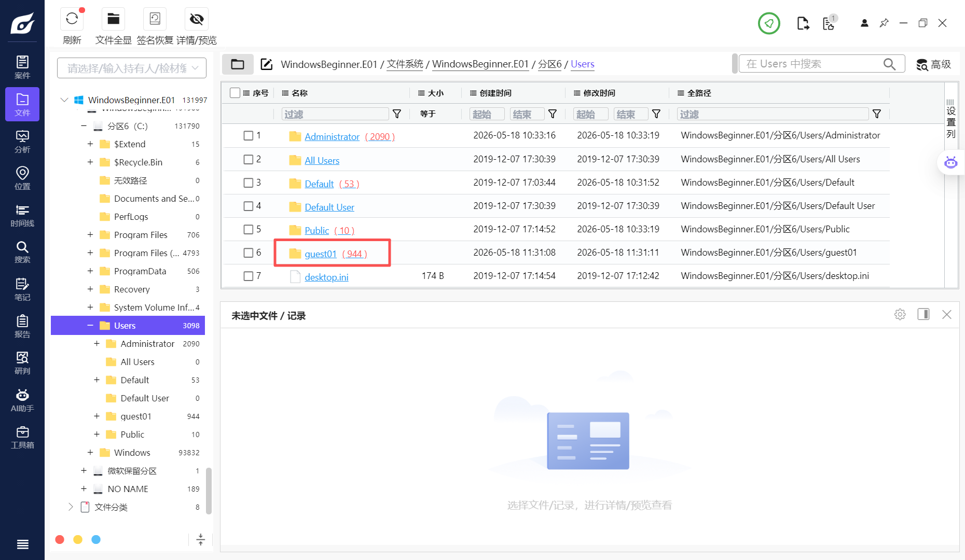Screen dimensions: 965x560
Task: Click the search magnifier in Users search box
Action: [889, 64]
